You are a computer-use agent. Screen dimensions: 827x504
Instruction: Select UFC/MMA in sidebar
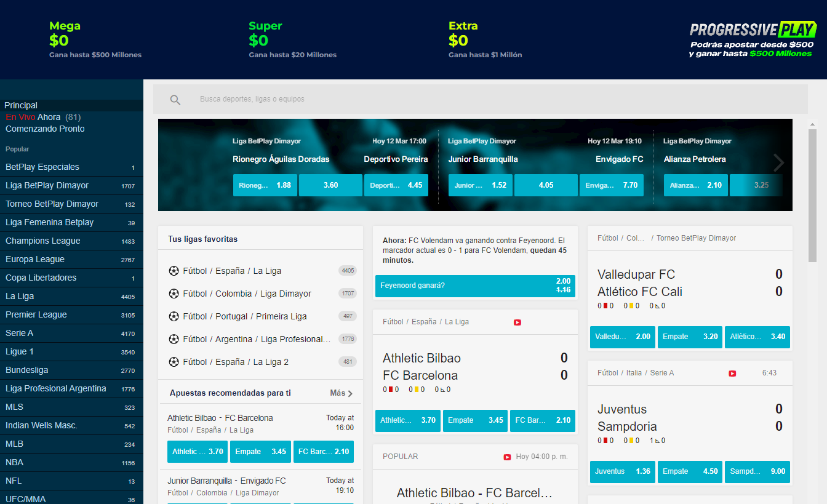[x=71, y=498]
